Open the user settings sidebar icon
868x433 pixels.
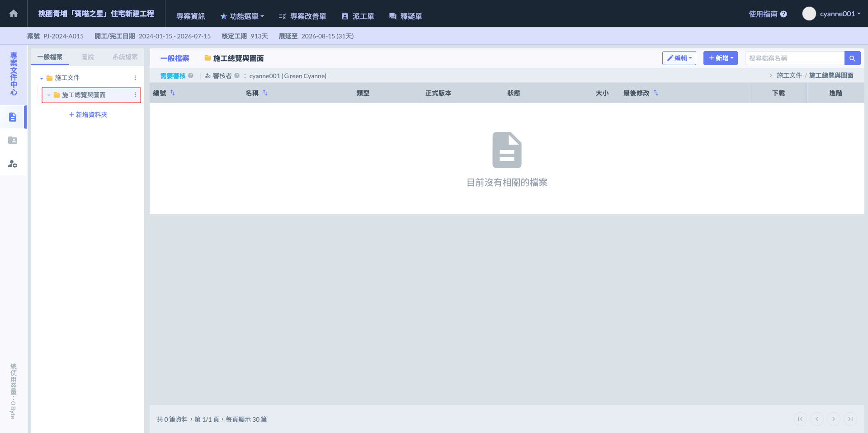tap(13, 164)
